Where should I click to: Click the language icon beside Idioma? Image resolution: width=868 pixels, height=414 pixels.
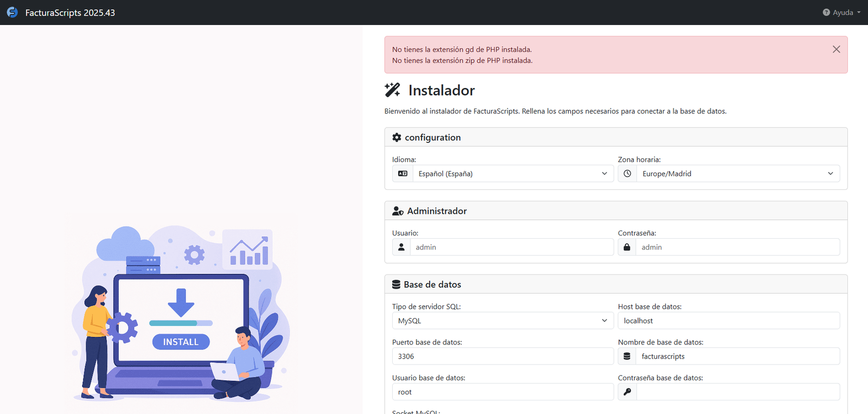(403, 174)
